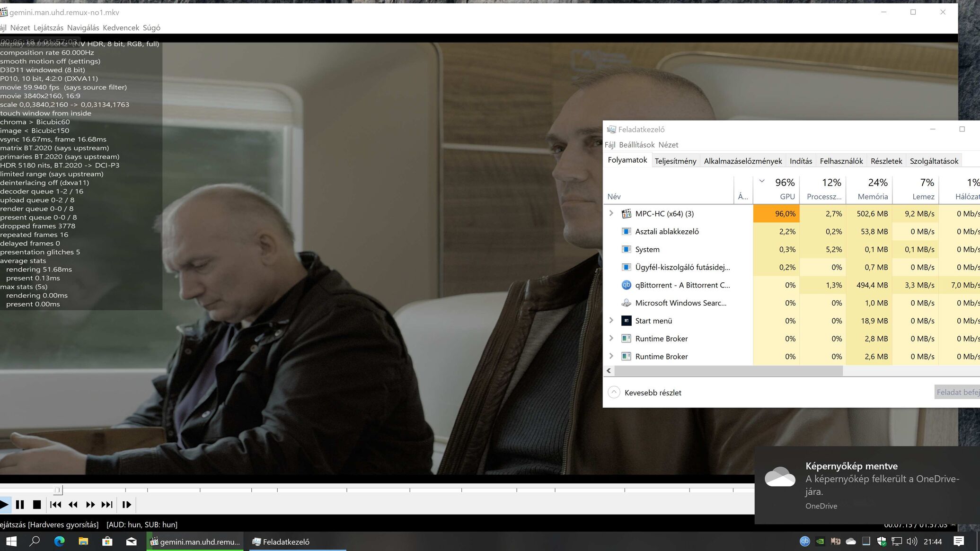Switch to Feladatkezelő taskbar button
The height and width of the screenshot is (551, 980).
[297, 542]
